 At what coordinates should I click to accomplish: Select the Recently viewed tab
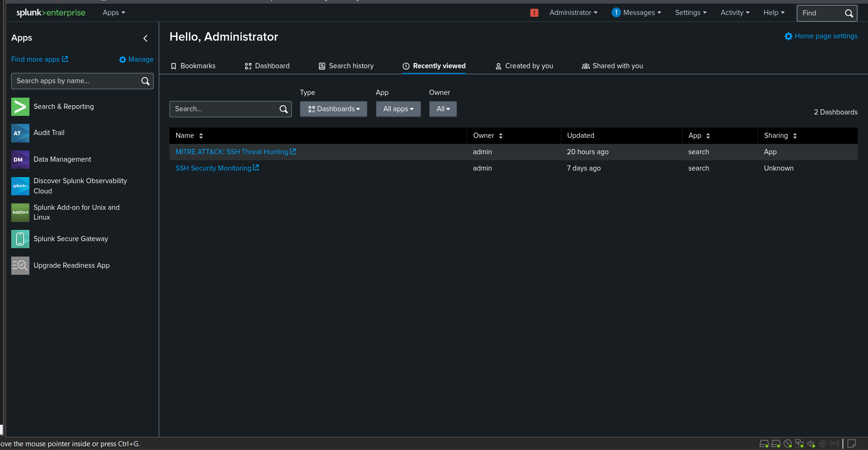click(x=434, y=66)
